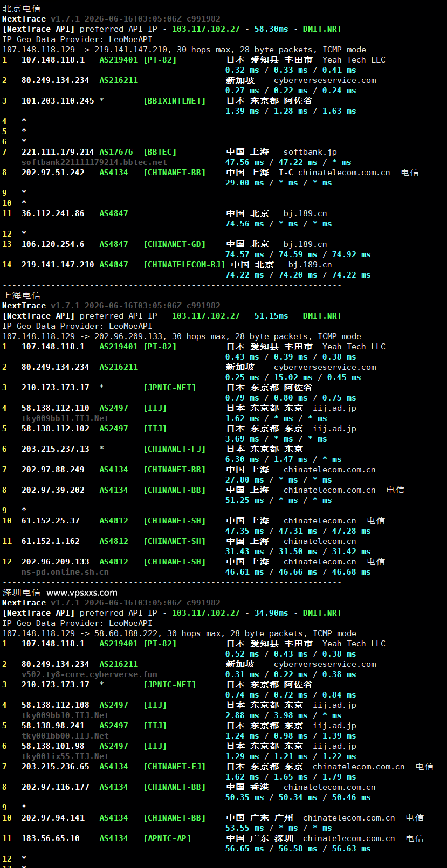Viewport: 447px width, 868px height.
Task: Click hop IP 202.97.39.202
Action: click(x=53, y=490)
